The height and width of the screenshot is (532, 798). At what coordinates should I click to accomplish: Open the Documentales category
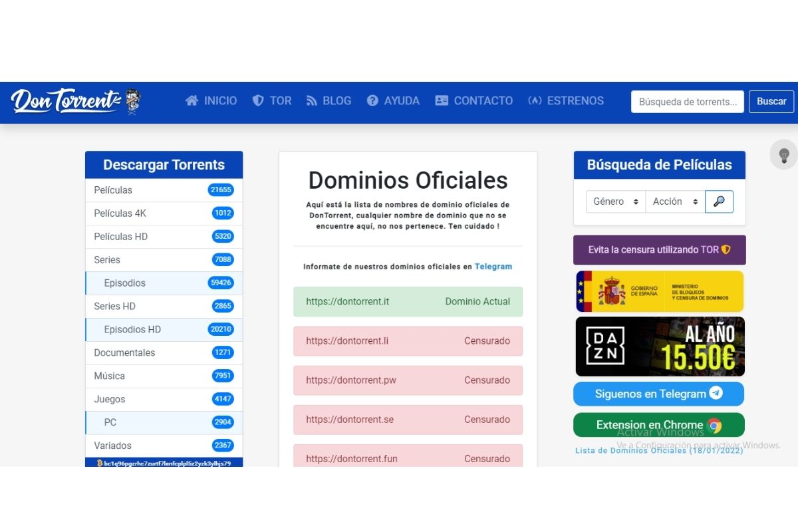(164, 353)
